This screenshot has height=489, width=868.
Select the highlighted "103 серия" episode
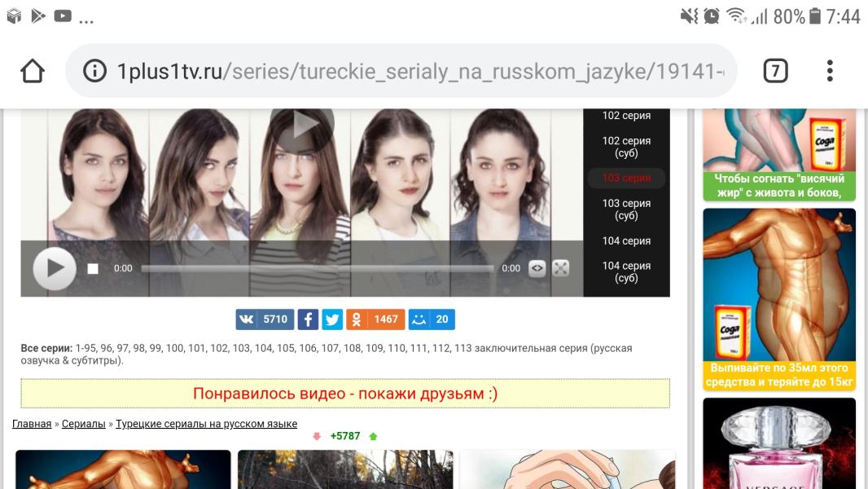point(626,178)
